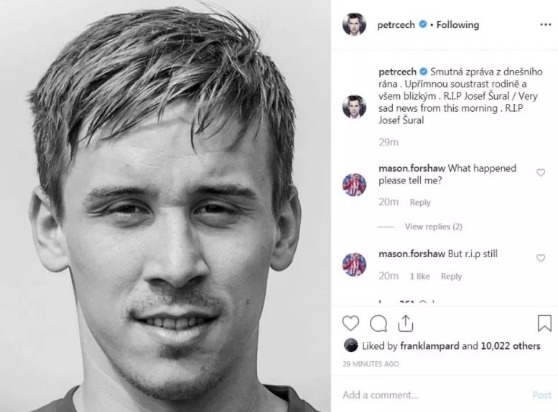This screenshot has height=412, width=558.
Task: Click the verified badge next to petrcech header
Action: pyautogui.click(x=423, y=24)
